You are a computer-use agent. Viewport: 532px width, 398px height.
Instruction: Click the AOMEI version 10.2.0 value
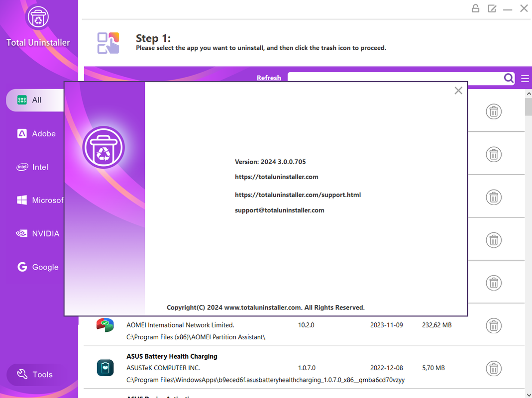pos(306,325)
